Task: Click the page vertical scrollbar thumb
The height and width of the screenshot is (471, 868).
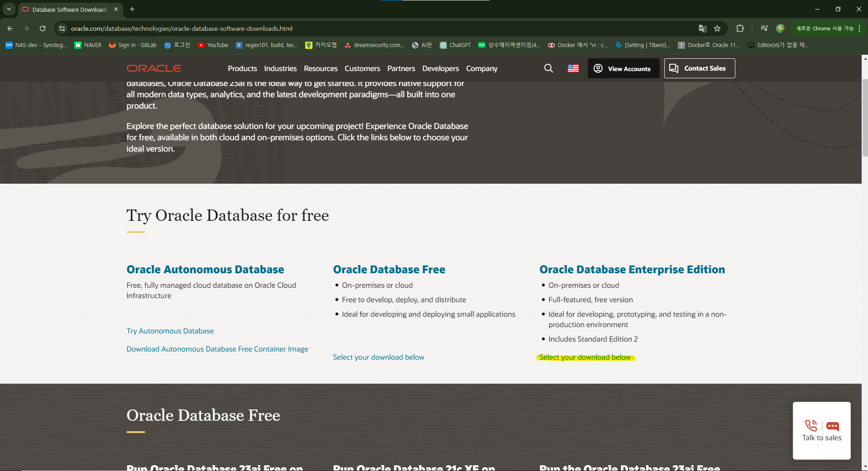Action: [865, 118]
